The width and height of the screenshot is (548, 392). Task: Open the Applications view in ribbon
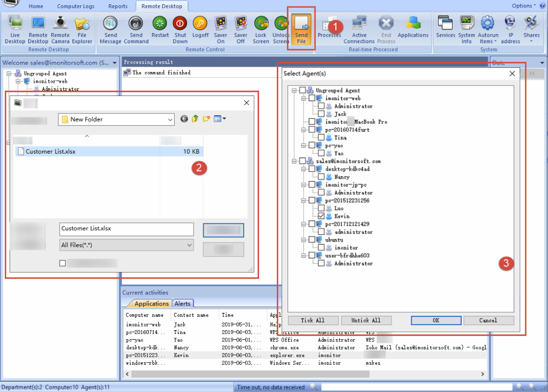tap(413, 27)
